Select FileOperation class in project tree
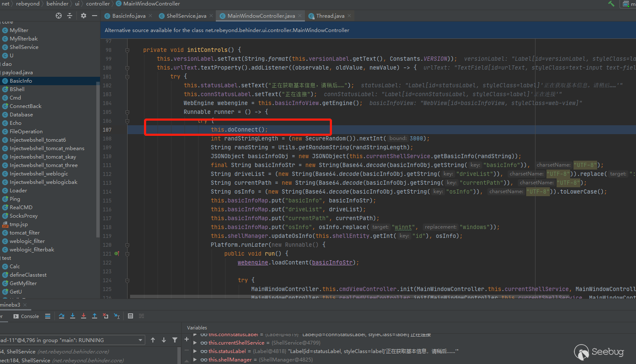The width and height of the screenshot is (636, 364). point(26,132)
